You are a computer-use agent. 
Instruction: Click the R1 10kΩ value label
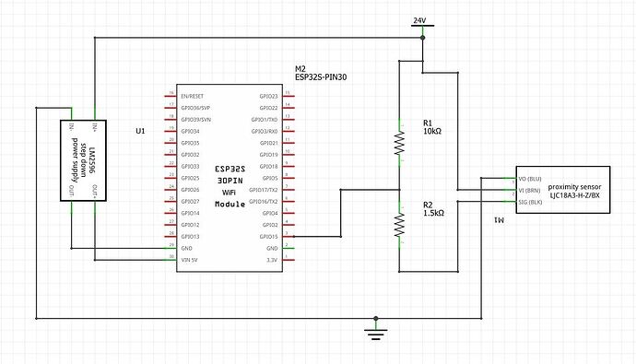432,127
